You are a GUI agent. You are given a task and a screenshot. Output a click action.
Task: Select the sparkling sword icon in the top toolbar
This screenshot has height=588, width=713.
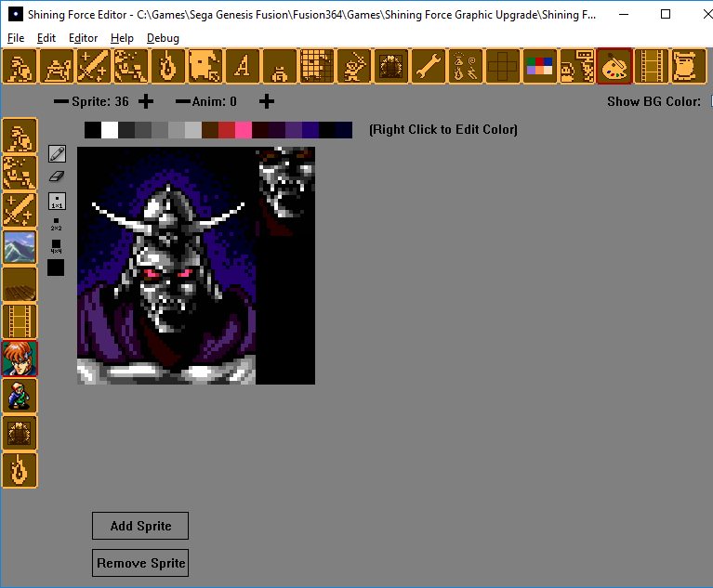tap(94, 66)
